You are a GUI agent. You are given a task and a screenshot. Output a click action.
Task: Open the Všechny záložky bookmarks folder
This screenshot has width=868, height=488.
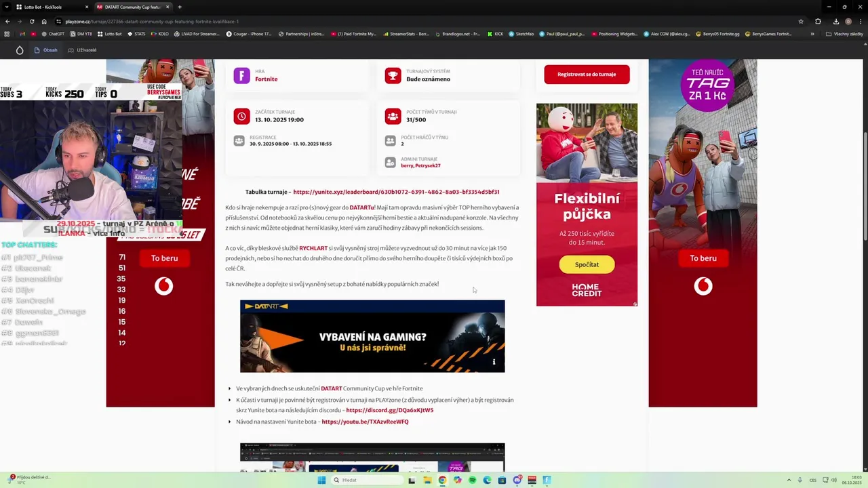844,34
